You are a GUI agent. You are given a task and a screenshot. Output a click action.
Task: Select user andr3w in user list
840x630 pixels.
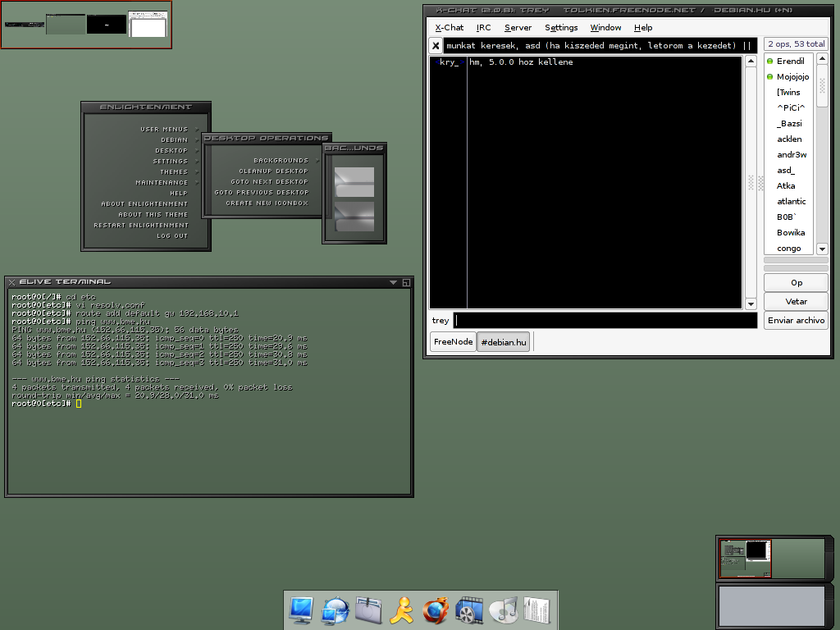coord(792,155)
